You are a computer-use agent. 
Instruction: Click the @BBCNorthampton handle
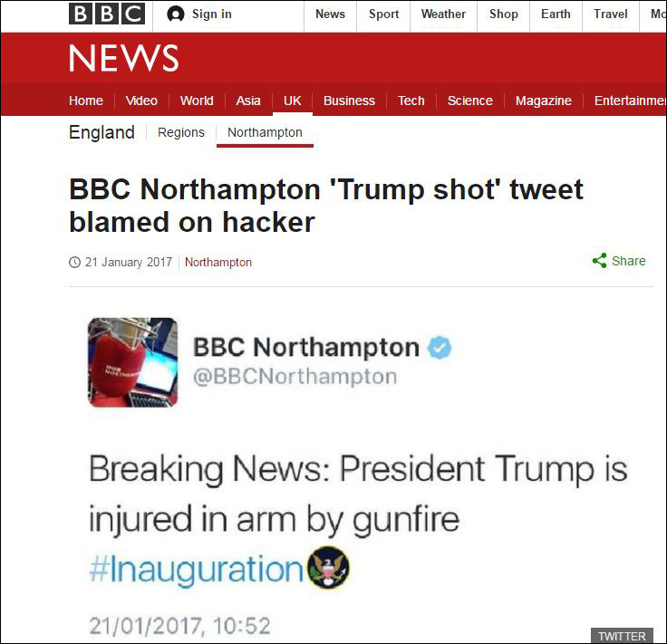(x=295, y=377)
